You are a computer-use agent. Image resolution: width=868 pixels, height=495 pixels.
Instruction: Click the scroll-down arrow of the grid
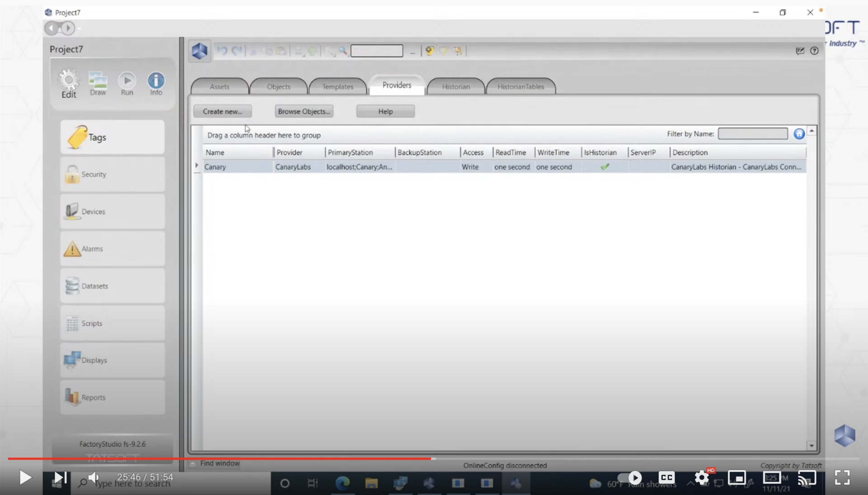click(x=811, y=446)
